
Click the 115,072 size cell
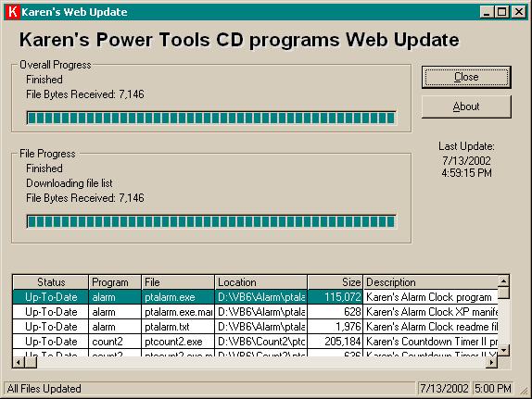[336, 297]
